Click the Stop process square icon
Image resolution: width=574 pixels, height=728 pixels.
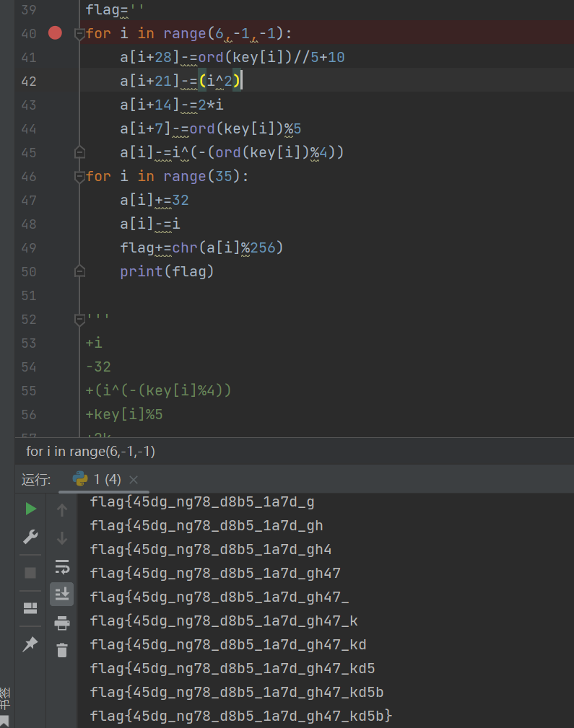(x=30, y=573)
